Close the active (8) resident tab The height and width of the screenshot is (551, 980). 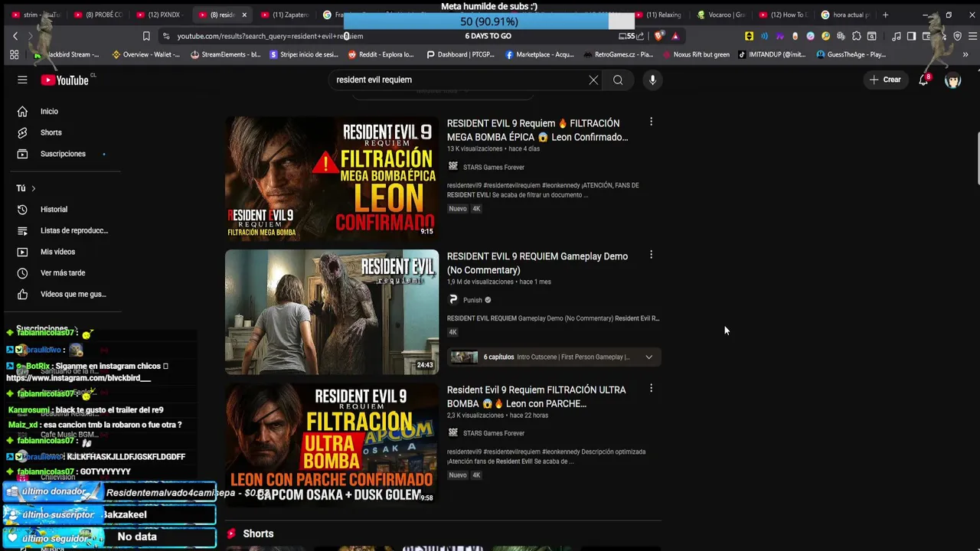point(244,15)
